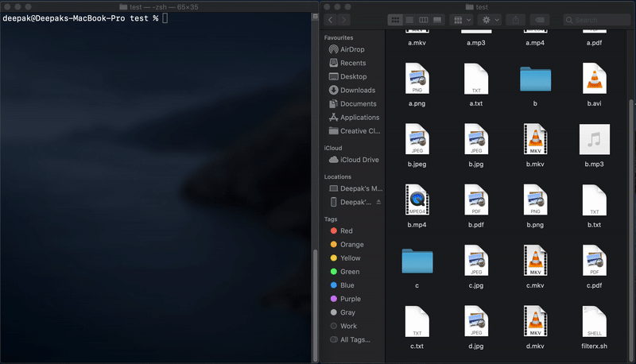Switch Finder to column view
Viewport: 636px width, 364px height.
pyautogui.click(x=424, y=20)
